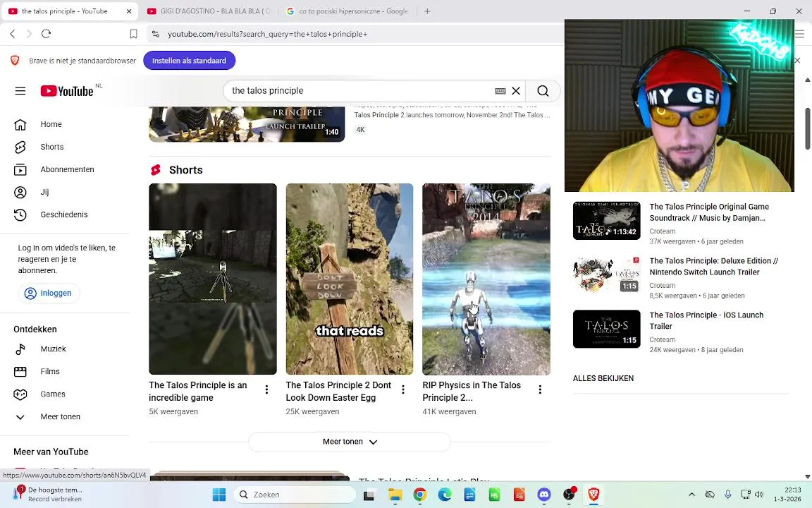Open the 'Talos Principle is an incredible game' short thumbnail
Image resolution: width=812 pixels, height=508 pixels.
tap(213, 279)
